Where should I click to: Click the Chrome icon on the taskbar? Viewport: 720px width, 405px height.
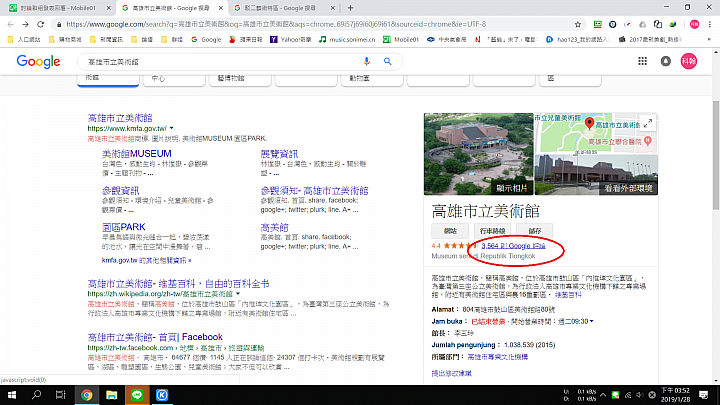point(87,395)
